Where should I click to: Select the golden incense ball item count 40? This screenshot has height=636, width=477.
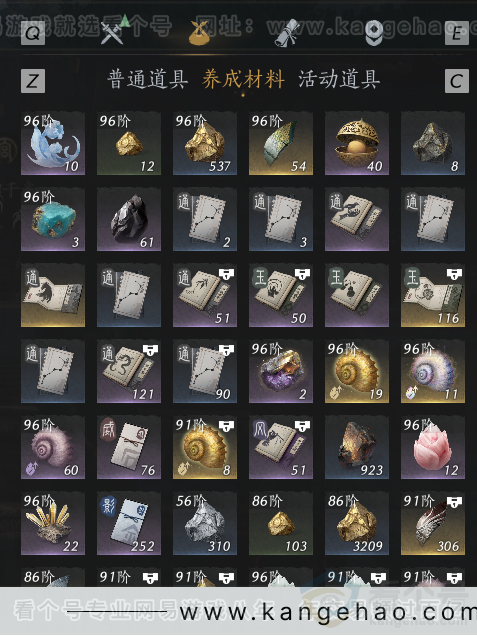pyautogui.click(x=357, y=144)
